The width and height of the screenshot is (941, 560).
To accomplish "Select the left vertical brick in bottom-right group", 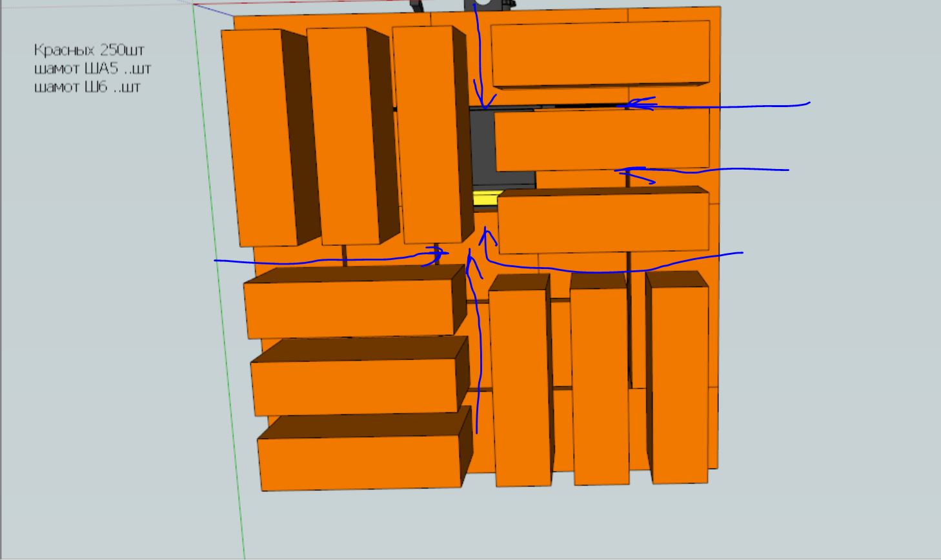I will [x=521, y=386].
